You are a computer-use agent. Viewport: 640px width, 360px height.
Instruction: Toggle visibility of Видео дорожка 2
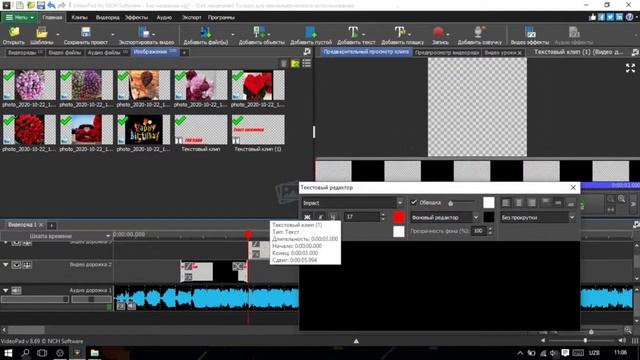coord(16,265)
